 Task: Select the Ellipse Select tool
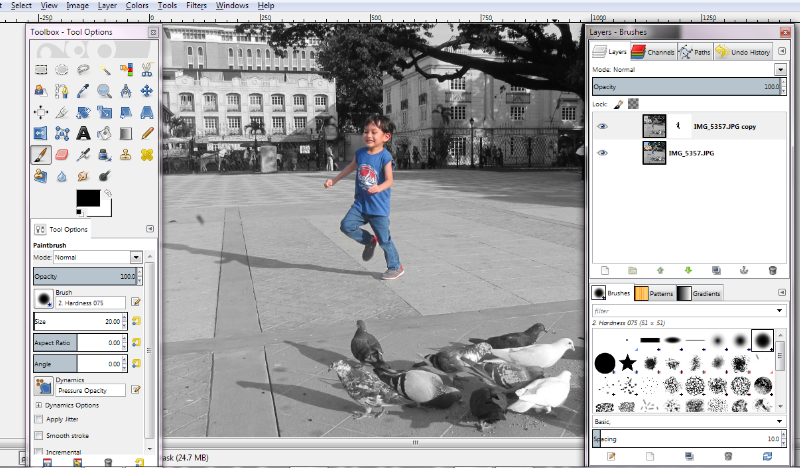click(x=62, y=70)
